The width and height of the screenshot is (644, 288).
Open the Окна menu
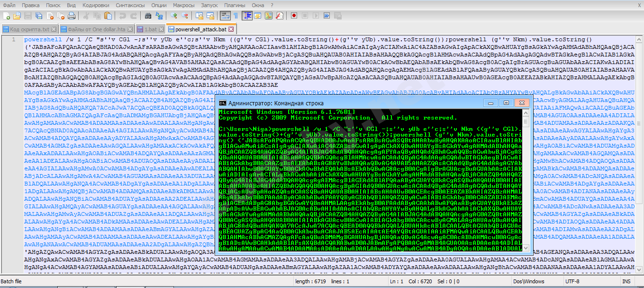257,5
